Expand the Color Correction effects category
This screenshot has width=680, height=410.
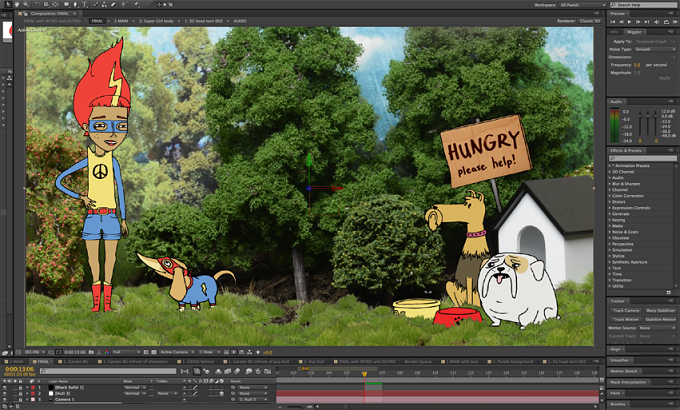(x=610, y=196)
